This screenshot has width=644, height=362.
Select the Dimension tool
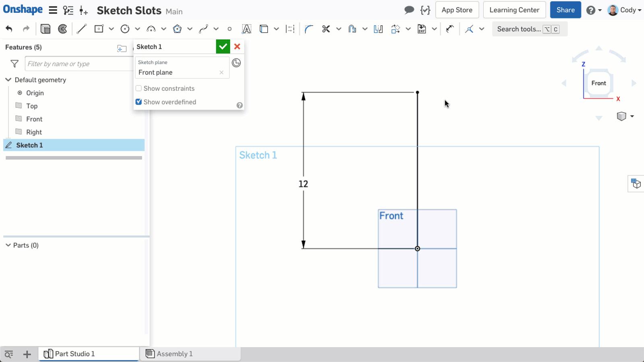coord(290,29)
